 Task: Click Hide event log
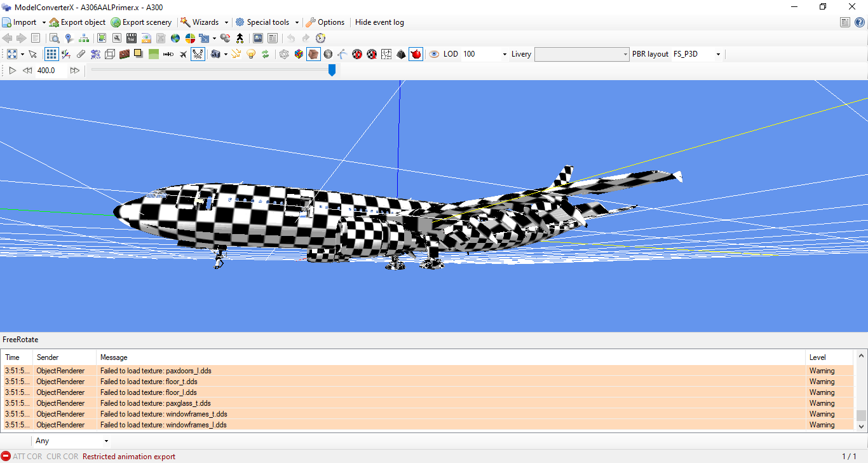[x=379, y=22]
